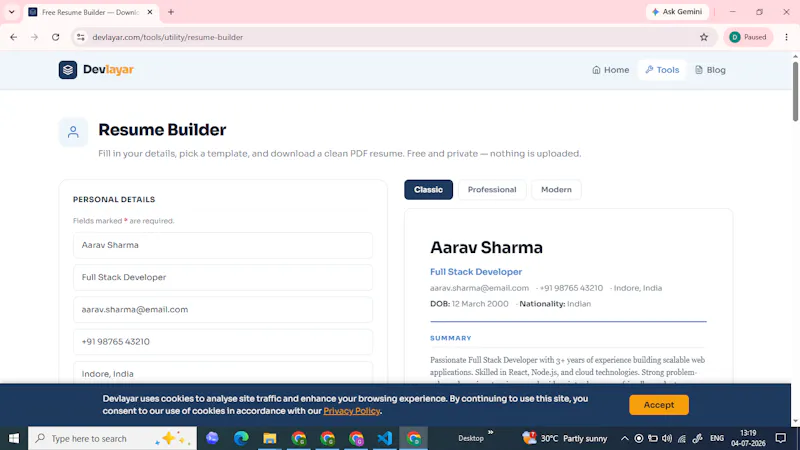This screenshot has width=800, height=450.
Task: Click the phone number input field
Action: coord(222,342)
